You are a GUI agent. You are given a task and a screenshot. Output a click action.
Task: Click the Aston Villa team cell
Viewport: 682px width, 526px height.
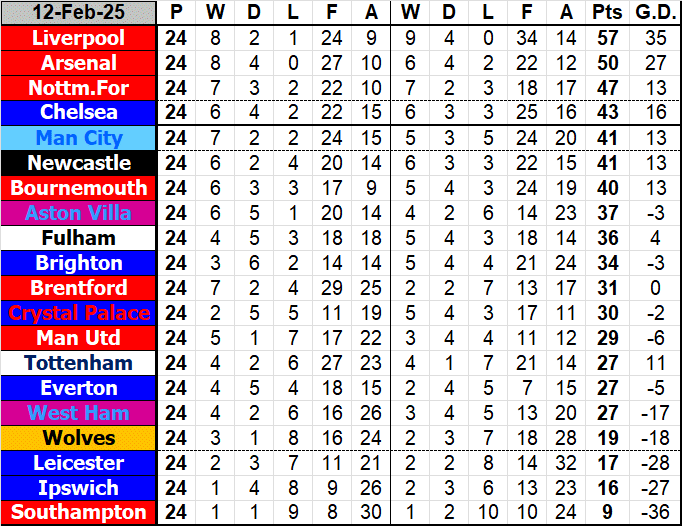[x=79, y=213]
